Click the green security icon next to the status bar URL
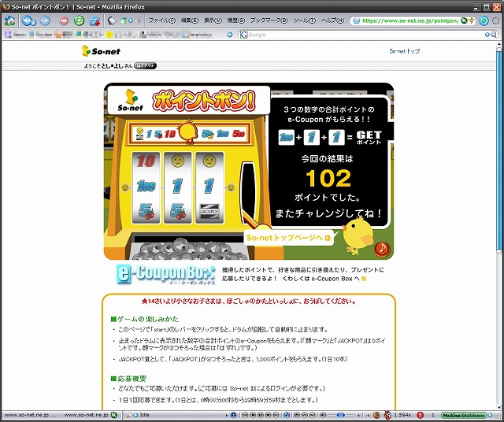The image size is (504, 422). click(113, 415)
